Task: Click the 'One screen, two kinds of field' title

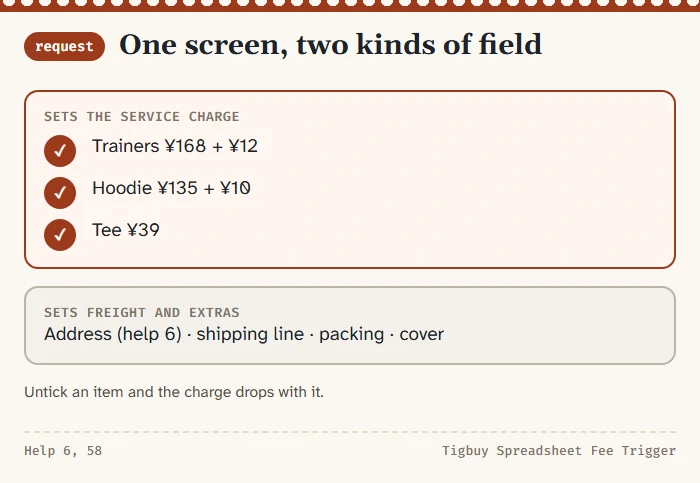Action: [x=331, y=45]
